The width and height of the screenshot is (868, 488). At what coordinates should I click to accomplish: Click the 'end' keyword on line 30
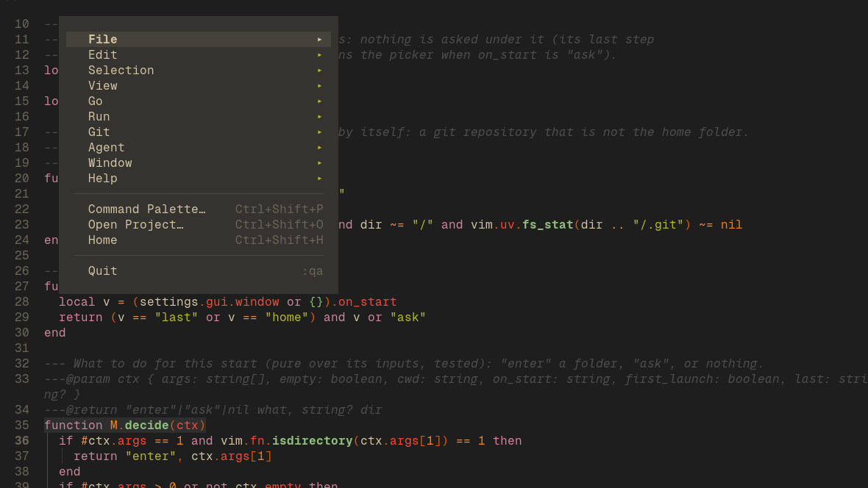click(55, 333)
